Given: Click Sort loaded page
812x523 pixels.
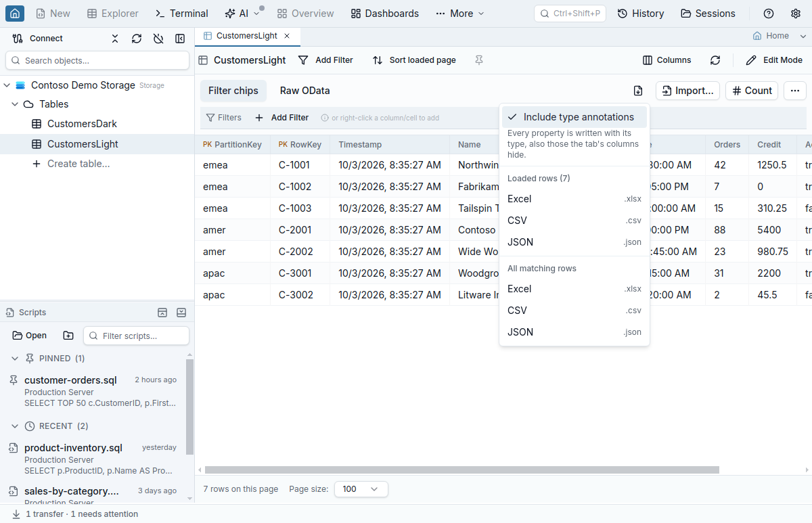Looking at the screenshot, I should coord(414,60).
